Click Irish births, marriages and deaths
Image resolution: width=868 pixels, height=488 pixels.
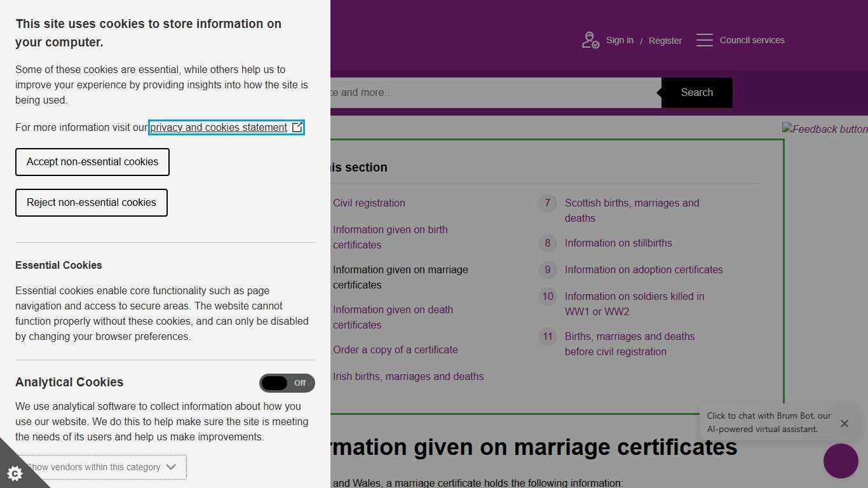(408, 376)
